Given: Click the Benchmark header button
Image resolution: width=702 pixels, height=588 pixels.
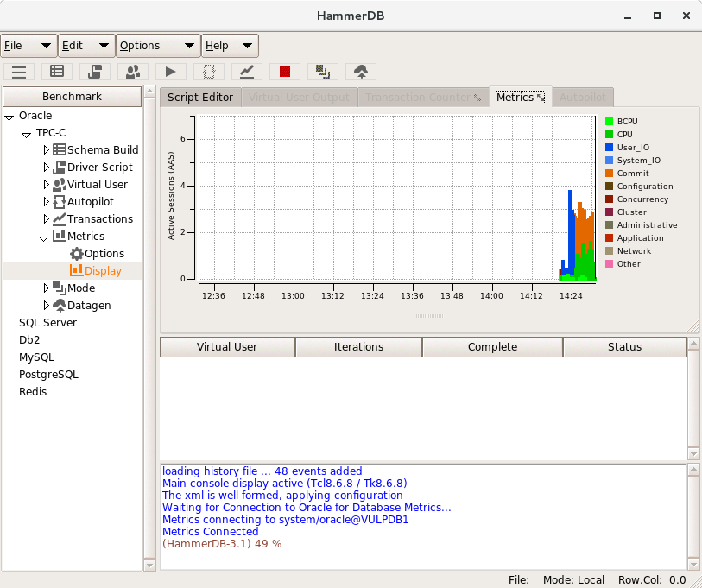Looking at the screenshot, I should (x=72, y=97).
